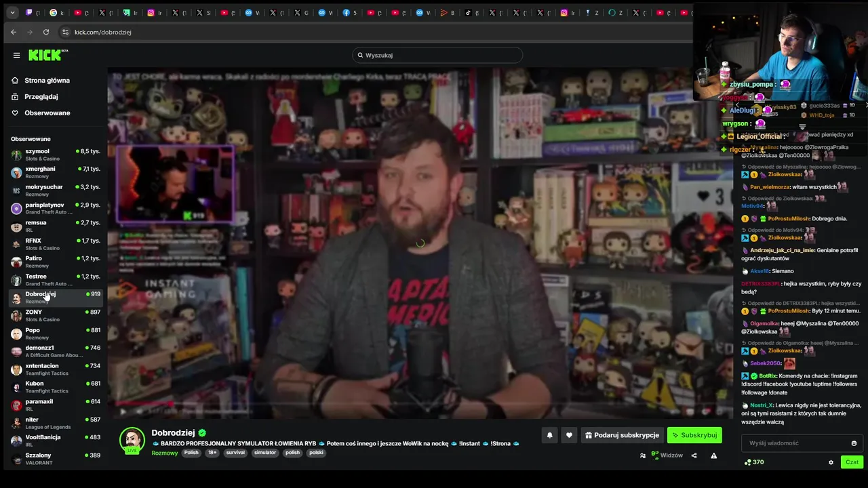
Task: Select the survival tag
Action: (235, 453)
